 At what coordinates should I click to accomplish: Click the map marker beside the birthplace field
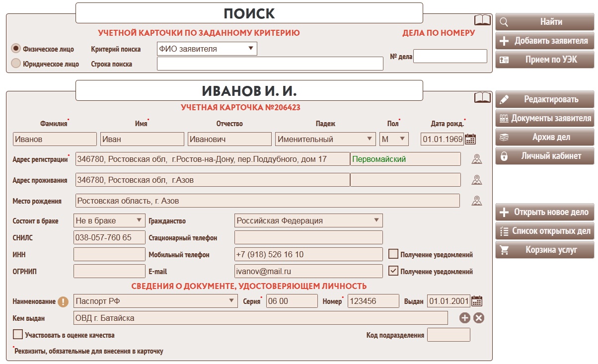[x=477, y=201]
